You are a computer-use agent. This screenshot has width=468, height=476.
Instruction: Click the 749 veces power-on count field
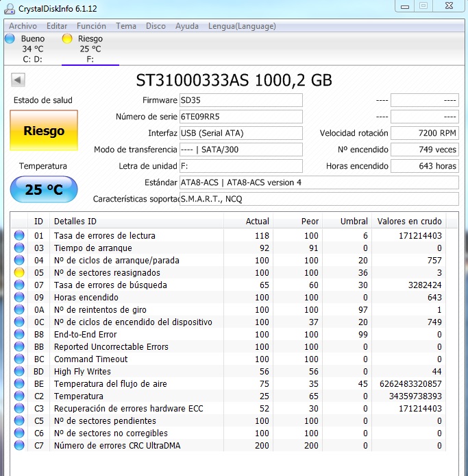coord(425,150)
